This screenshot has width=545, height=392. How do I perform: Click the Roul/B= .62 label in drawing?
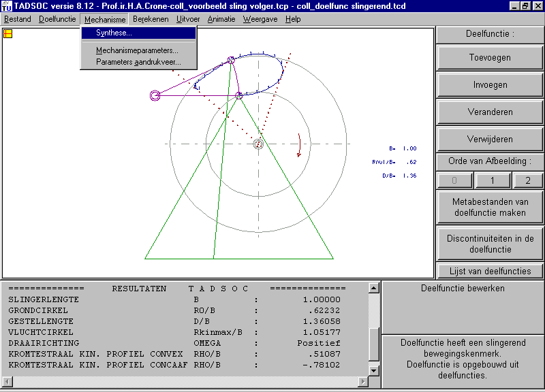[x=394, y=162]
